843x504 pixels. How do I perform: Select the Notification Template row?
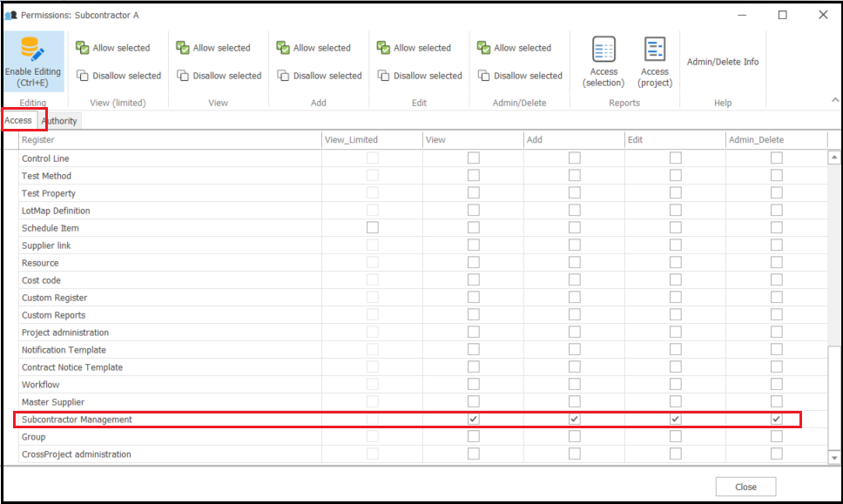click(x=422, y=350)
